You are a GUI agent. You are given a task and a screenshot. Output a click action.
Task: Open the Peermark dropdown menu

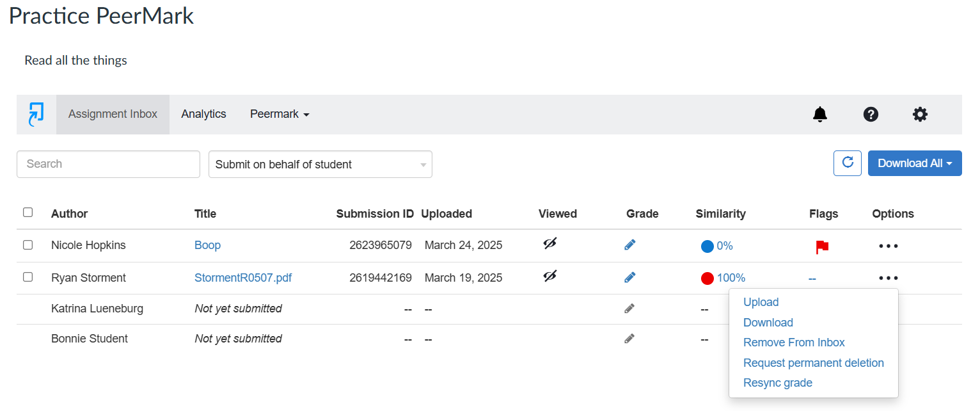pos(280,114)
